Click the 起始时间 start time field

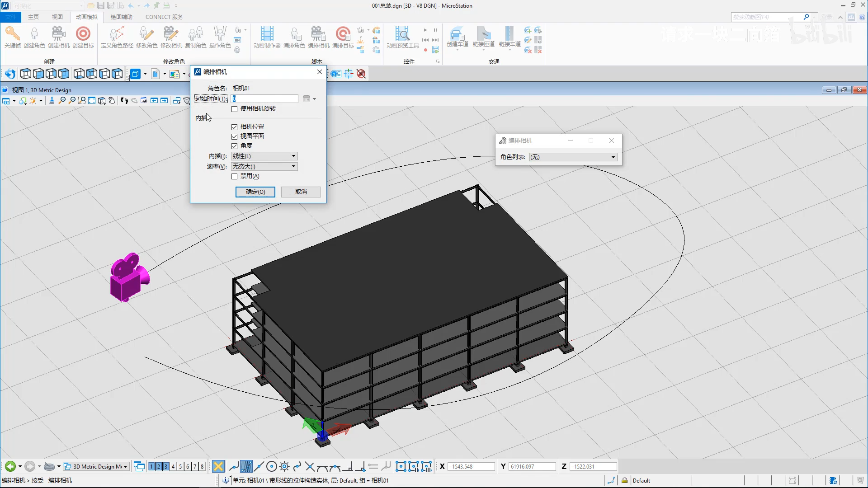point(264,99)
